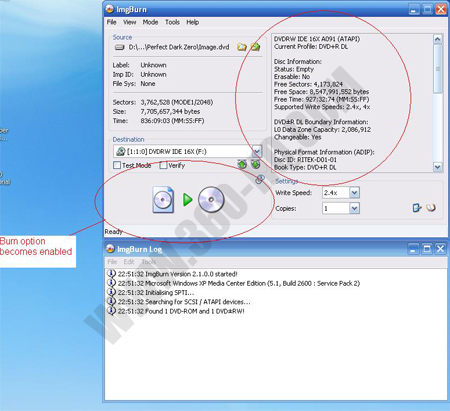Enable the Verify checkbox
The image size is (450, 411).
[x=163, y=165]
